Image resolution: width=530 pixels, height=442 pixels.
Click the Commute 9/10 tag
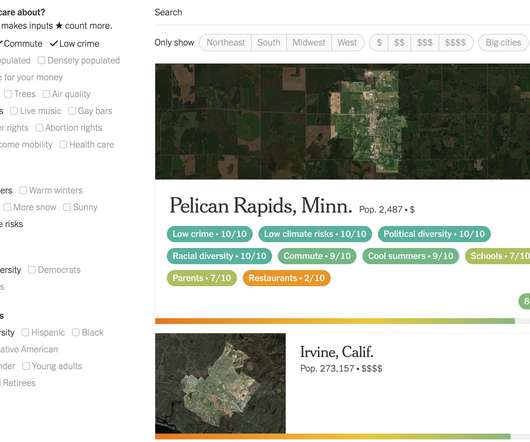[317, 256]
